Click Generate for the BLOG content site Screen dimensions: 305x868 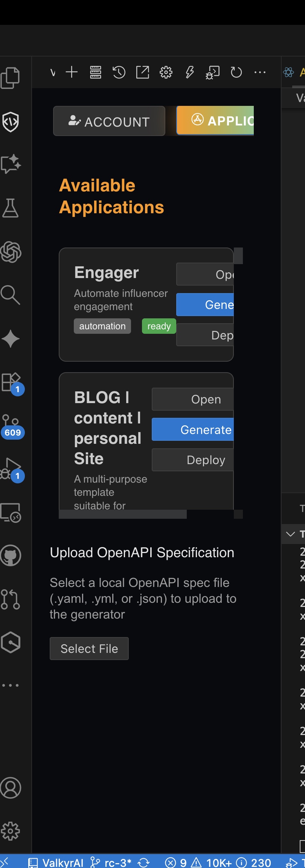193,429
